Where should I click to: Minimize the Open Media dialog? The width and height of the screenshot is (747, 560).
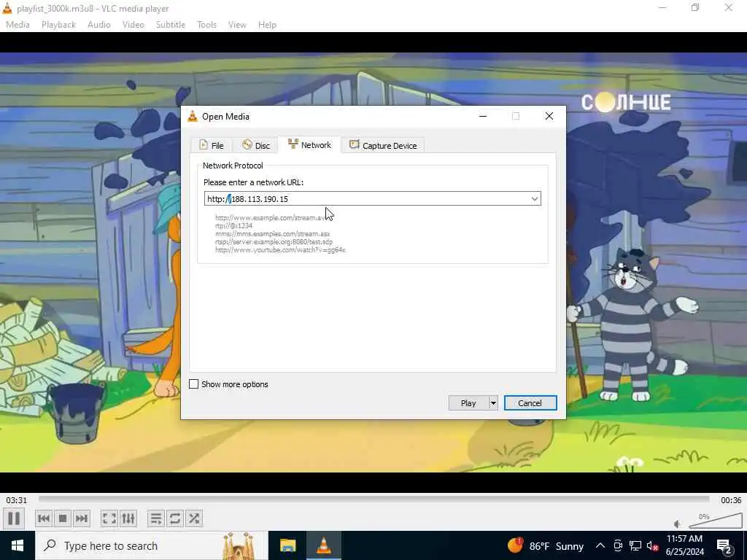point(483,116)
